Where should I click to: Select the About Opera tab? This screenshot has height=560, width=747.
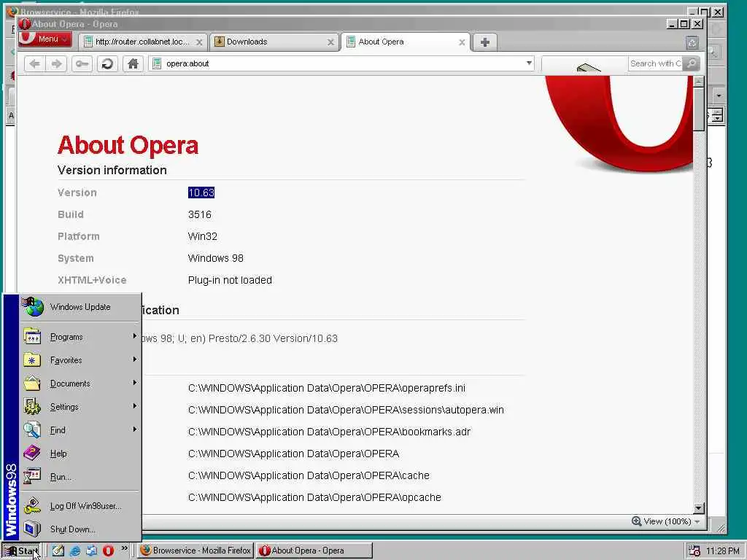(406, 42)
